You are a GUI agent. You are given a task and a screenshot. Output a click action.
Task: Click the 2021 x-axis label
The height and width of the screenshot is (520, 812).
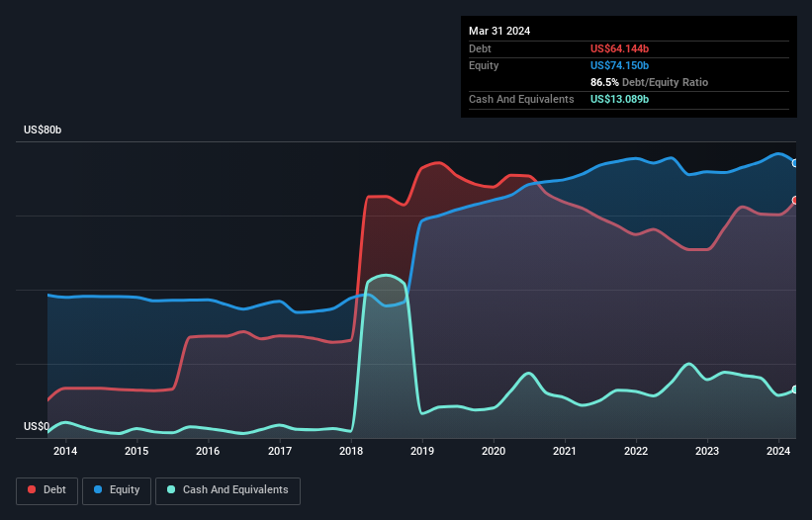pos(565,451)
